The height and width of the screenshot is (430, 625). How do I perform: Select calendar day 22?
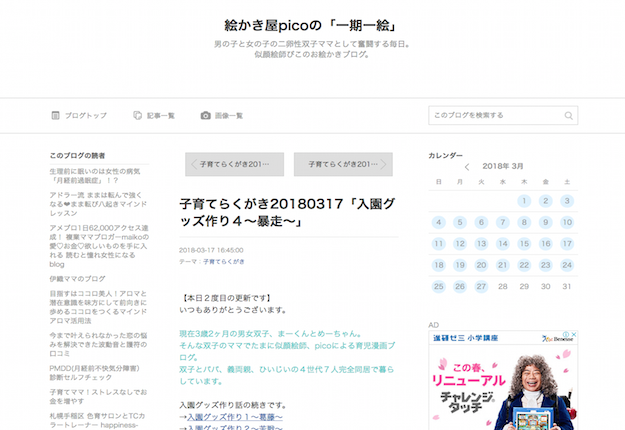tap(524, 265)
